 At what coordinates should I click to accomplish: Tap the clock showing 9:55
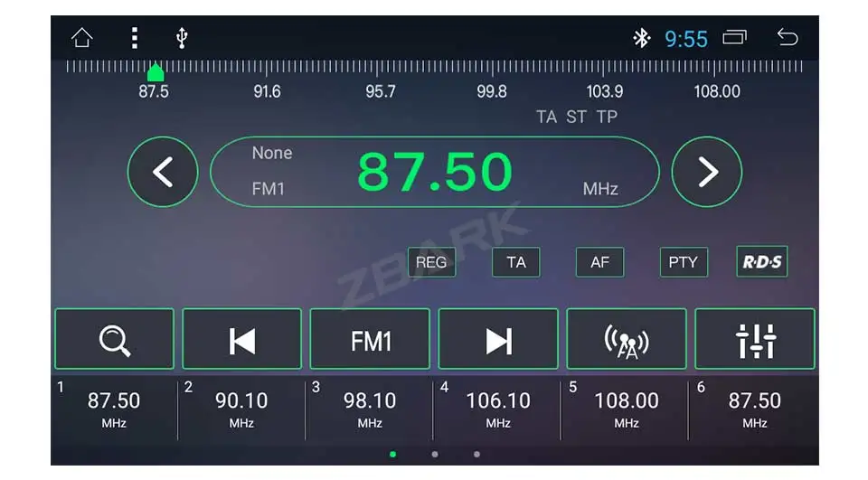coord(686,39)
